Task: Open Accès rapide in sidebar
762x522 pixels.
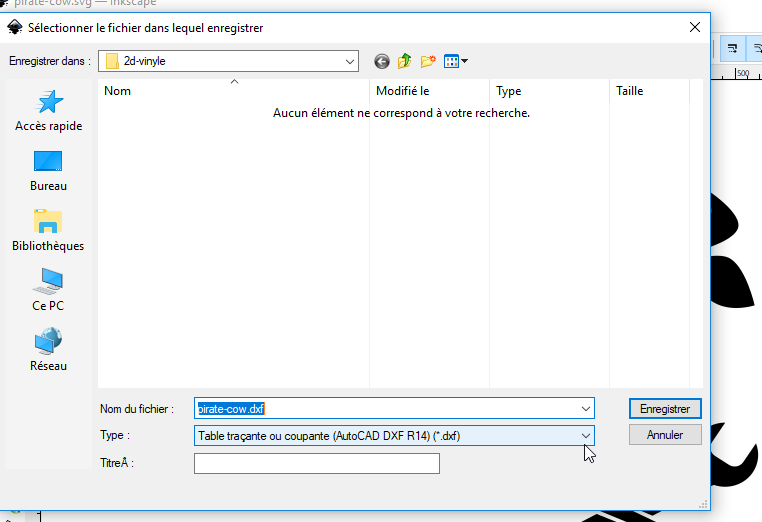Action: tap(49, 111)
